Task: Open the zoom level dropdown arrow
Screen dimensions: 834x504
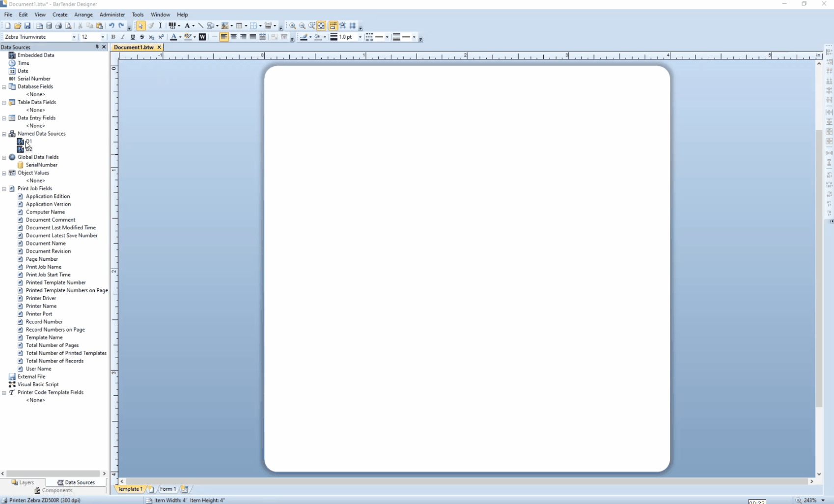Action: [x=823, y=500]
